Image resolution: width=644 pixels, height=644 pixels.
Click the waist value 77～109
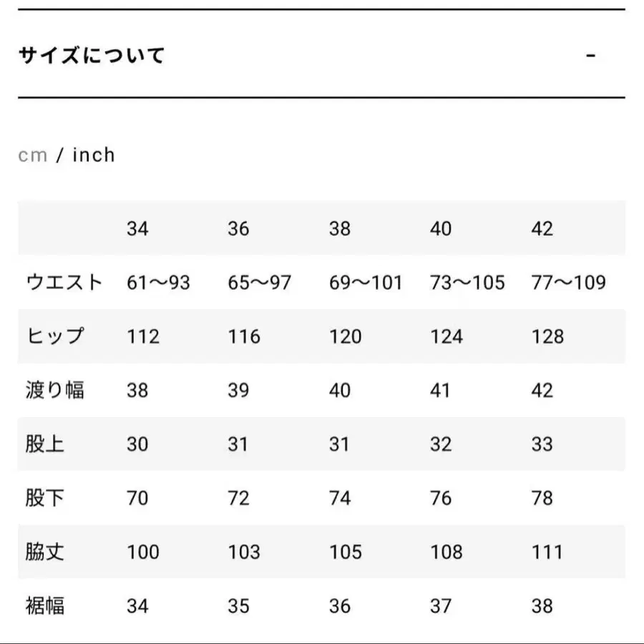click(568, 283)
